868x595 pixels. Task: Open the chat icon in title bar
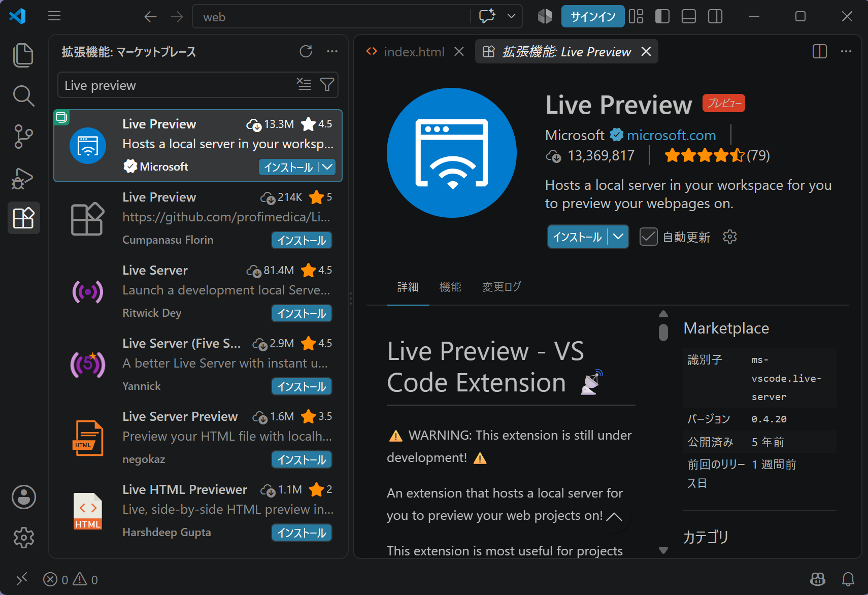pyautogui.click(x=487, y=16)
